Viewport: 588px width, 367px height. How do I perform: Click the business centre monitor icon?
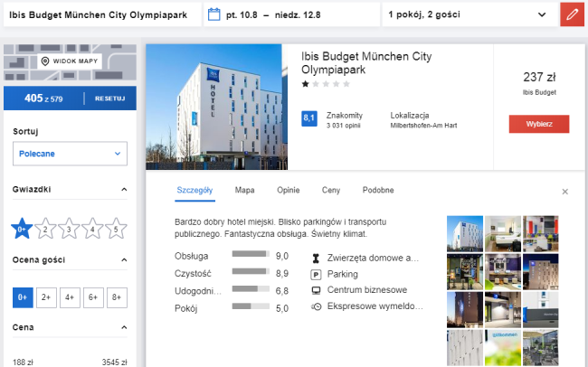point(316,290)
